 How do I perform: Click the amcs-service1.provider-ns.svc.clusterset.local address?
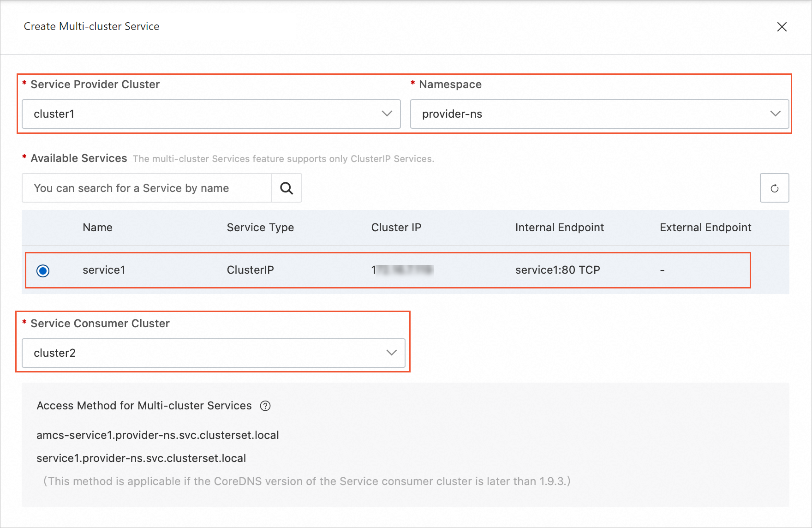tap(158, 435)
